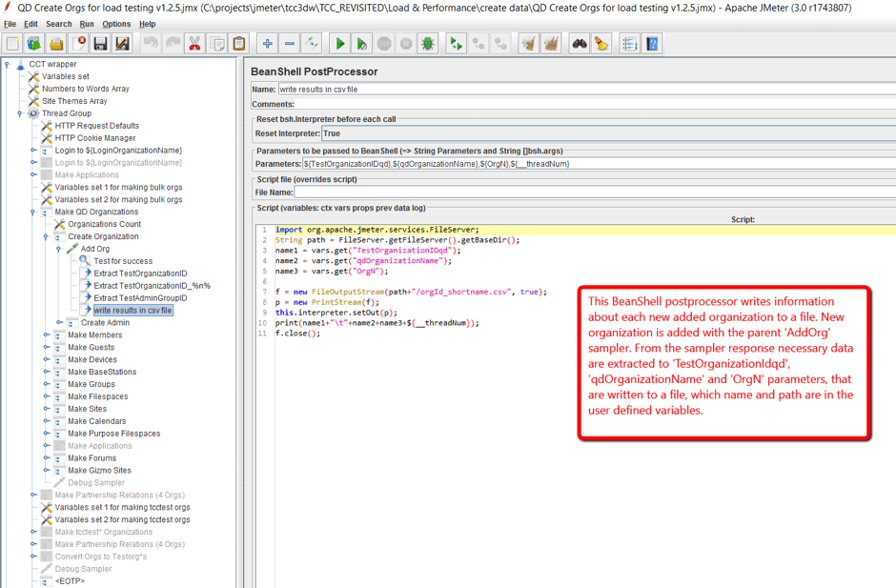The height and width of the screenshot is (588, 896).
Task: Collapse the Make QD Organizations node
Action: click(33, 212)
